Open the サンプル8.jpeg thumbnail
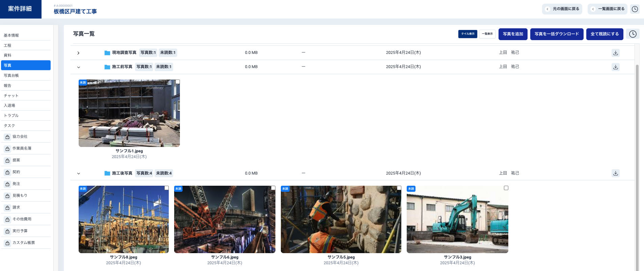The height and width of the screenshot is (271, 644). (x=124, y=219)
